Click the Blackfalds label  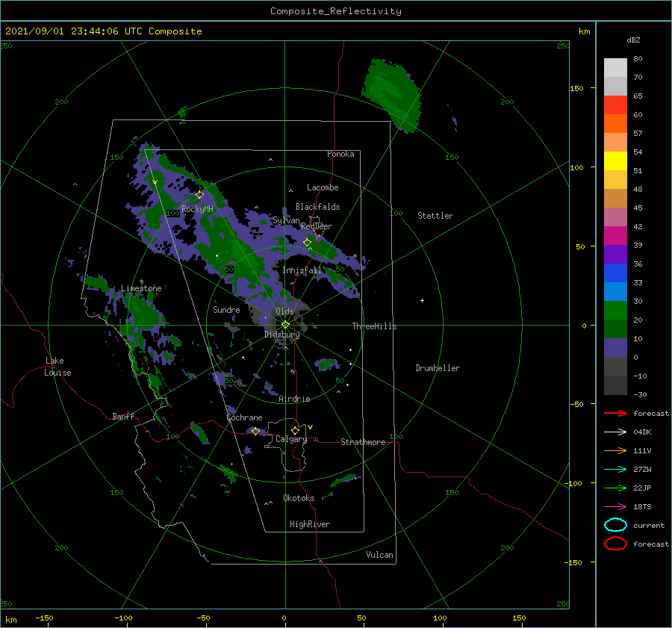click(317, 207)
